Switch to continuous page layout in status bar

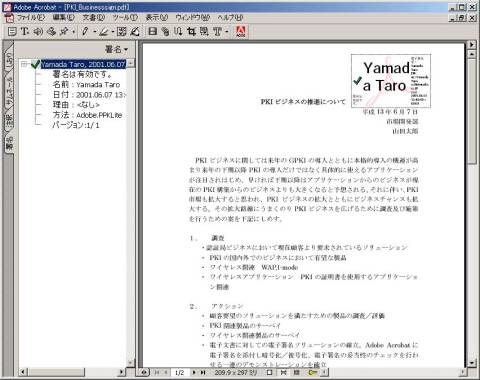[283, 372]
